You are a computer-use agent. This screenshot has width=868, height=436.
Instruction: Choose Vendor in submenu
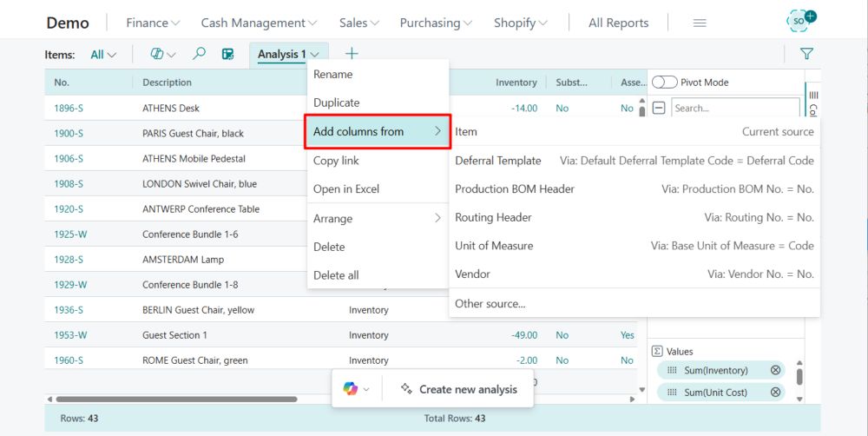click(635, 274)
